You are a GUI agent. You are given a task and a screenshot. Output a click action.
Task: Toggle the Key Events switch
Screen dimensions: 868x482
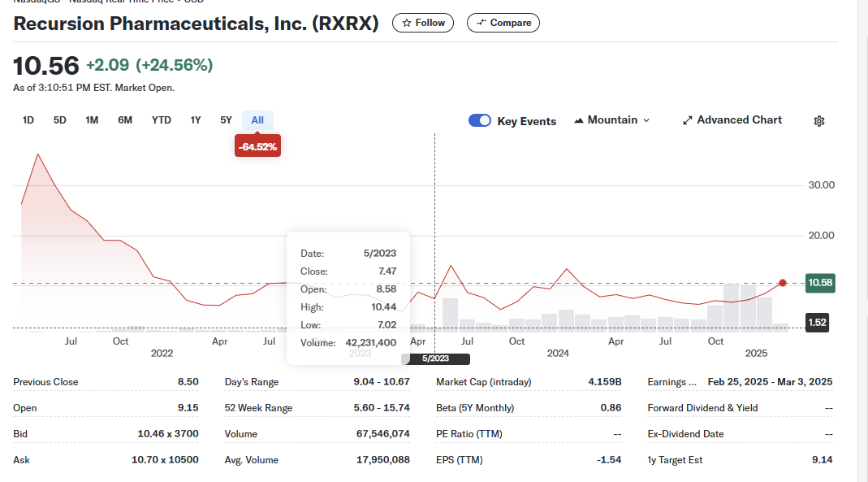click(479, 121)
